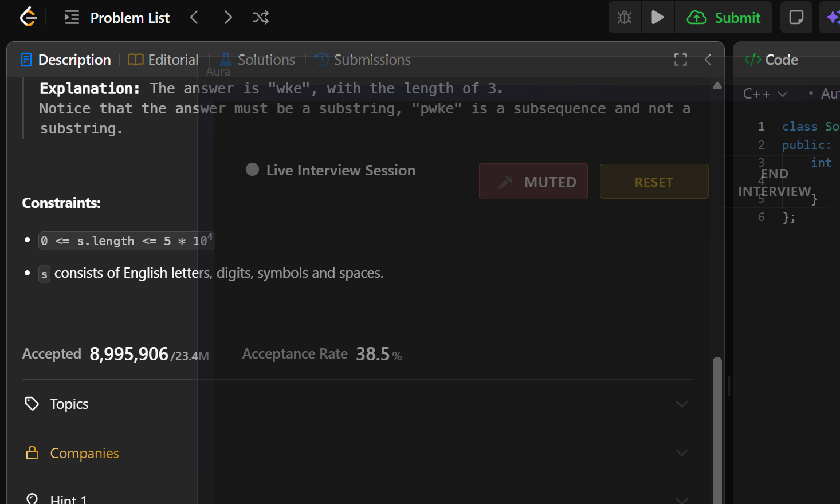Viewport: 840px width, 504px height.
Task: Submit the solution
Action: point(724,18)
